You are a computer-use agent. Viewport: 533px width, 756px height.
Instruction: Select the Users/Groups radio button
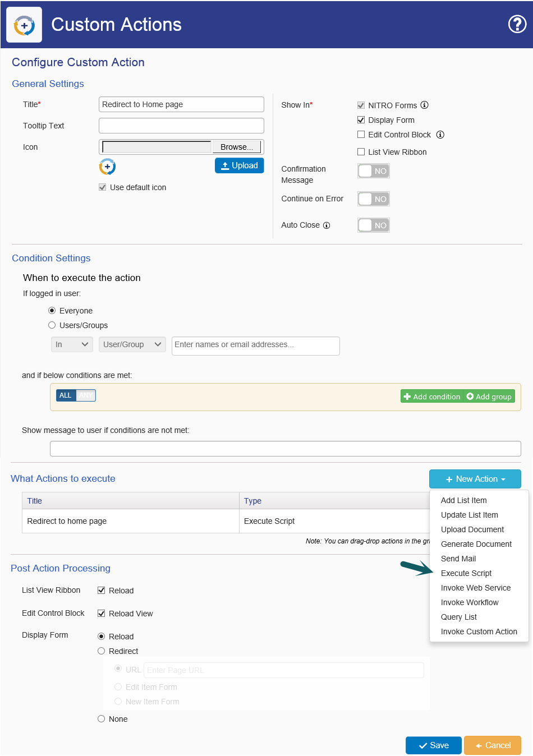(x=52, y=325)
